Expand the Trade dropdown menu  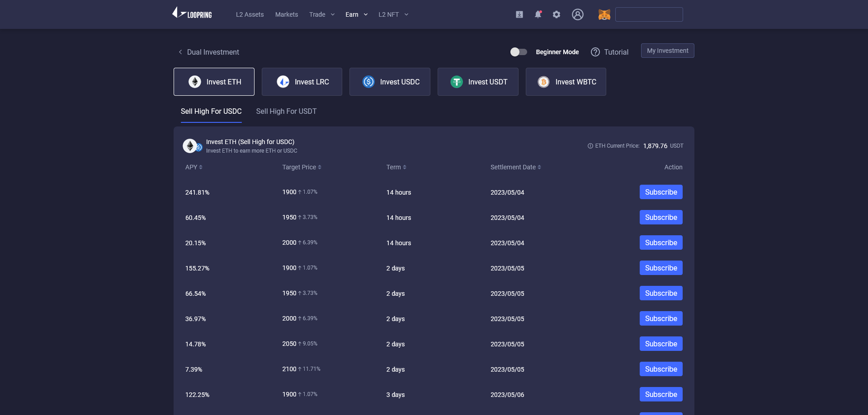pos(322,14)
